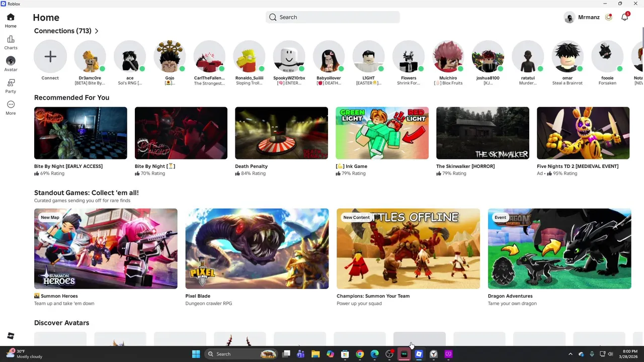Expand Connections (713) with the chevron
644x362 pixels.
pyautogui.click(x=97, y=31)
